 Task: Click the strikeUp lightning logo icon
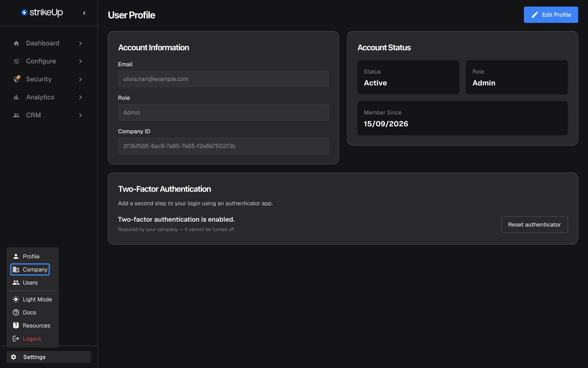(x=24, y=13)
